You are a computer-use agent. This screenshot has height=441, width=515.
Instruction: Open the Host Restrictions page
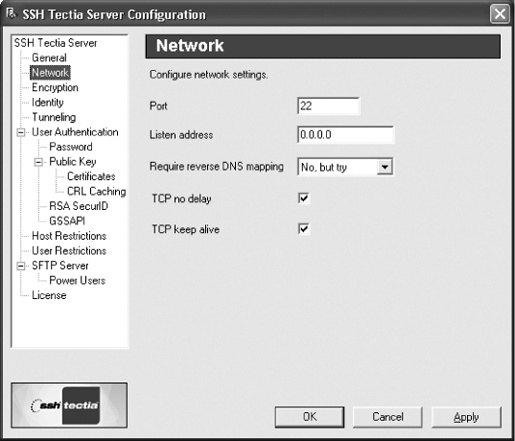pos(69,236)
